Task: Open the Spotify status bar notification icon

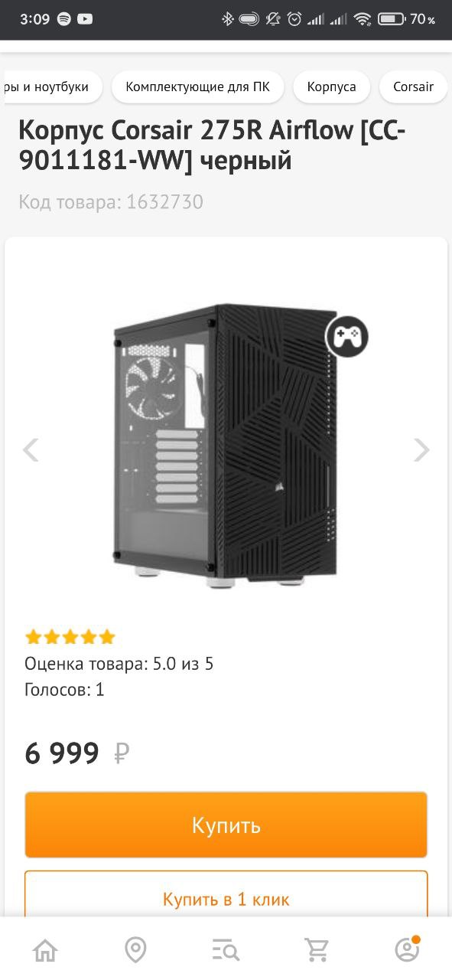Action: pyautogui.click(x=64, y=19)
